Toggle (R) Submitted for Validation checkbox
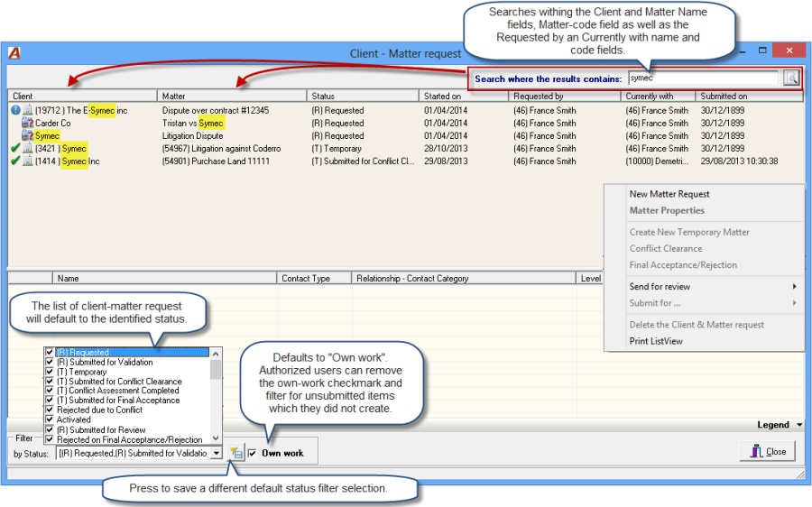Screen dimensions: 812x507 [x=50, y=362]
